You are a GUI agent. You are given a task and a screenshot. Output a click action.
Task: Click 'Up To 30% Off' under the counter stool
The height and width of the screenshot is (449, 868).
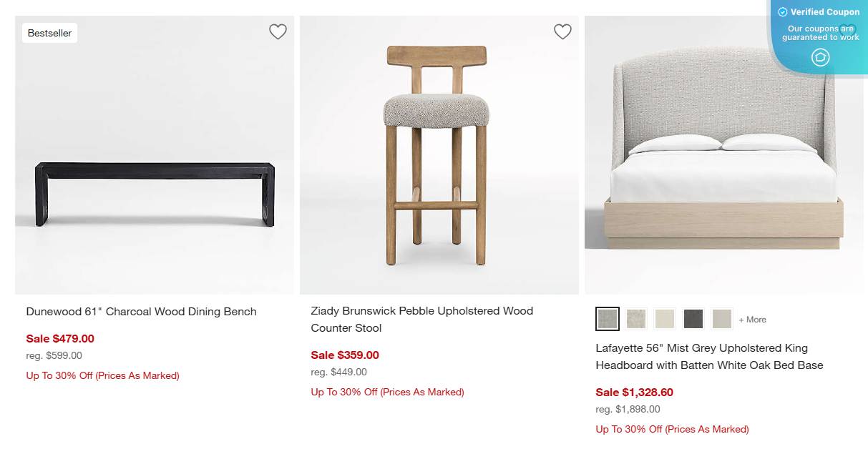(386, 392)
